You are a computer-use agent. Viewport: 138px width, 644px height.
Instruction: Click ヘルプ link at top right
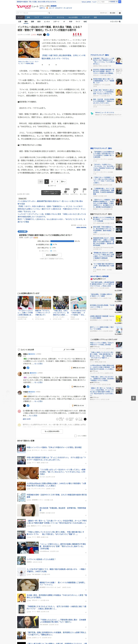click(94, 2)
